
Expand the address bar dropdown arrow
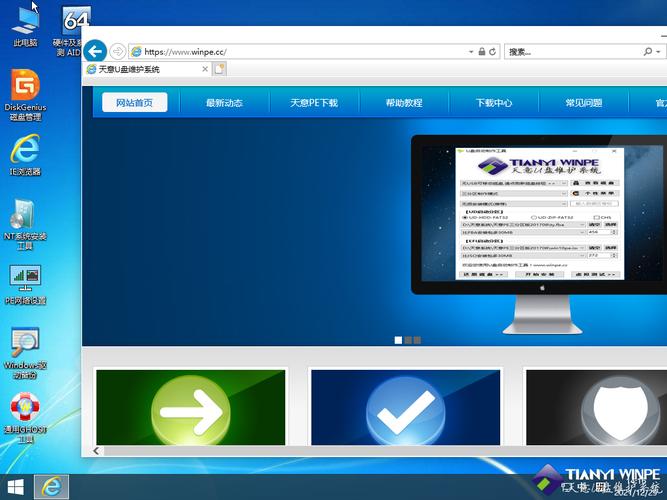point(471,52)
